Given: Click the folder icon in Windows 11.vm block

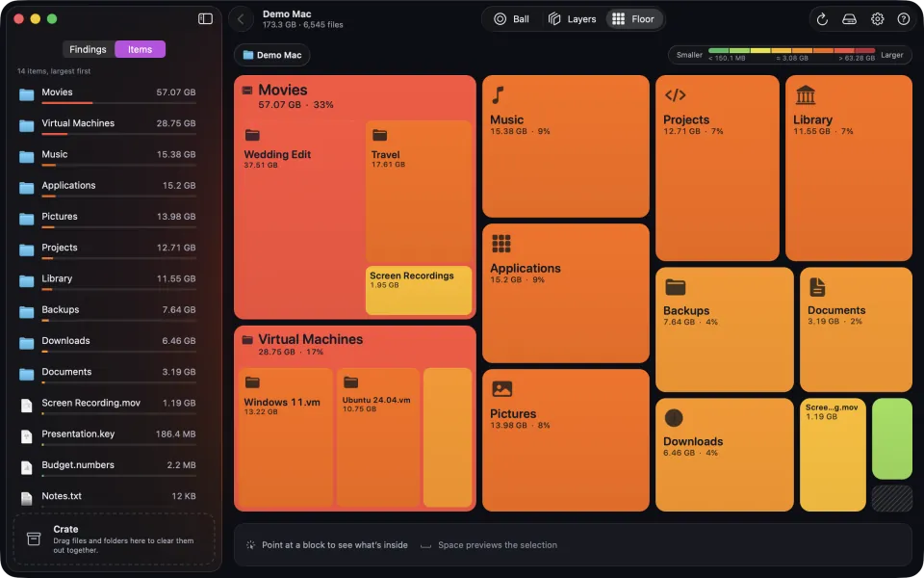Looking at the screenshot, I should pyautogui.click(x=252, y=382).
